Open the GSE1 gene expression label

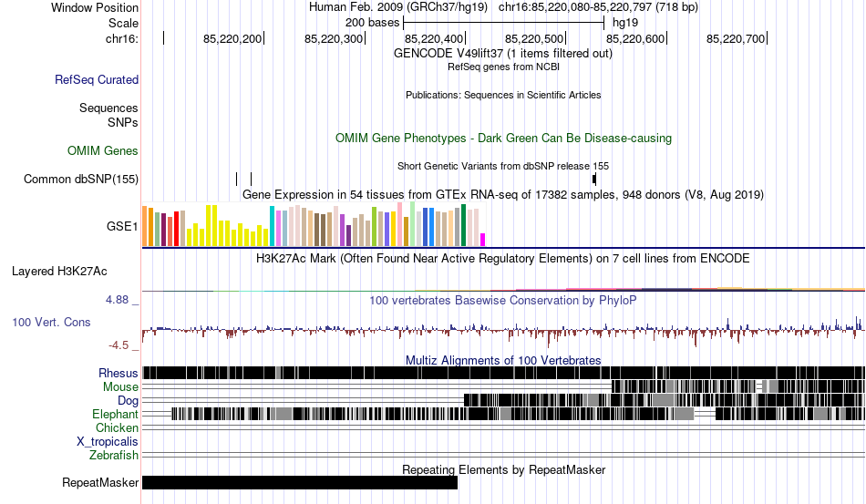tap(122, 226)
